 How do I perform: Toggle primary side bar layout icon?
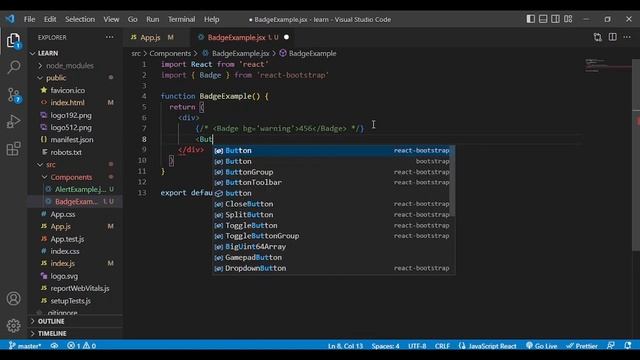[530, 19]
